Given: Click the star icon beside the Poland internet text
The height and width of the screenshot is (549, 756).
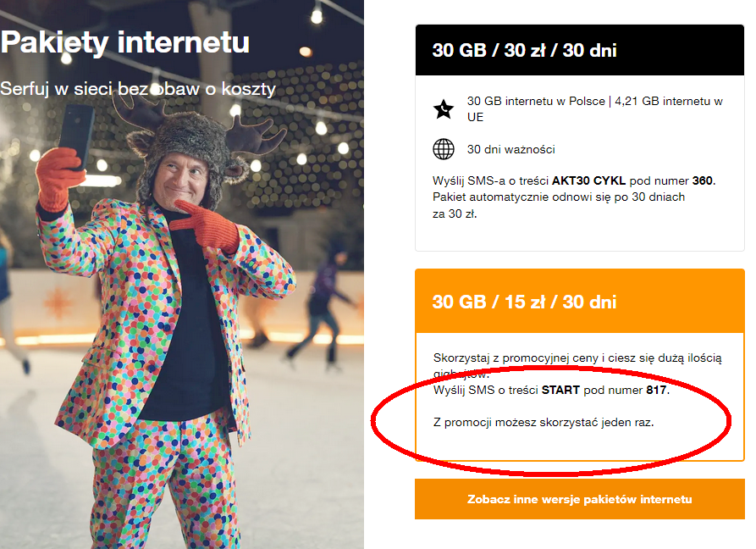Looking at the screenshot, I should (x=444, y=109).
